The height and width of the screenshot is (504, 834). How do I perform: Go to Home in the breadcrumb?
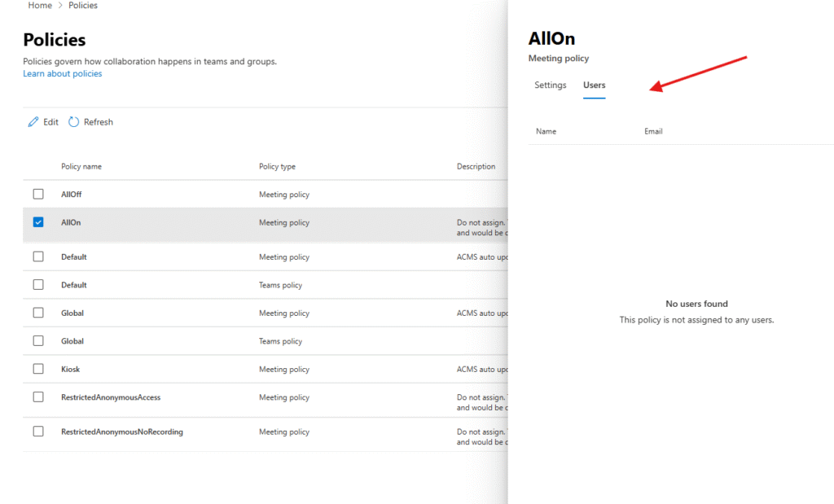point(40,6)
